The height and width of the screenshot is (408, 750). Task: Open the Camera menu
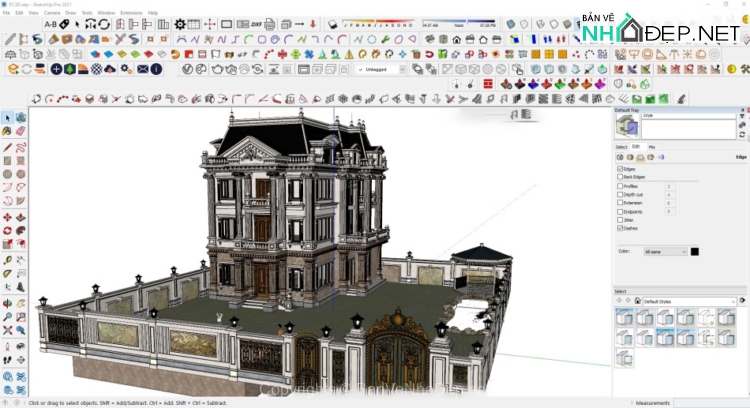click(x=51, y=13)
